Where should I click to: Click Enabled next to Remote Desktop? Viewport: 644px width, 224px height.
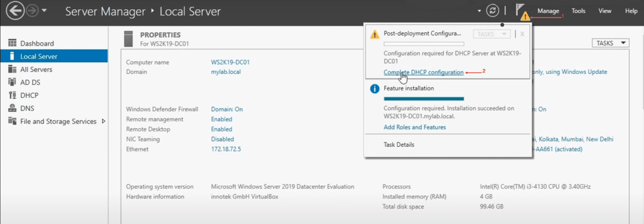click(x=222, y=129)
